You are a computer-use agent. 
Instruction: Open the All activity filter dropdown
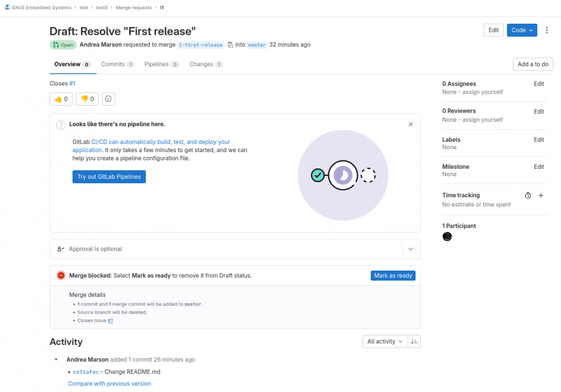[385, 342]
